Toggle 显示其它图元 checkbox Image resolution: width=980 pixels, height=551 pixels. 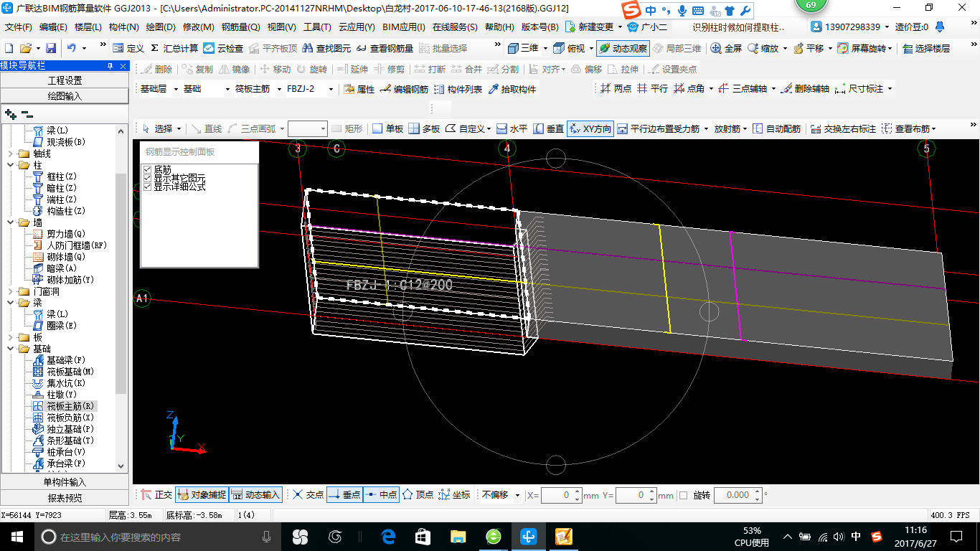coord(147,178)
